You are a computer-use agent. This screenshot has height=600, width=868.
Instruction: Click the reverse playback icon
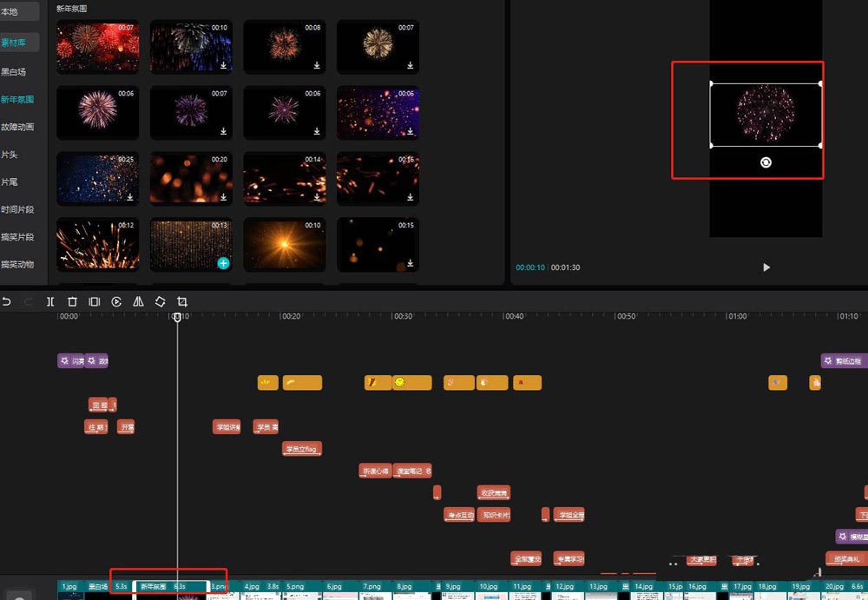(116, 301)
